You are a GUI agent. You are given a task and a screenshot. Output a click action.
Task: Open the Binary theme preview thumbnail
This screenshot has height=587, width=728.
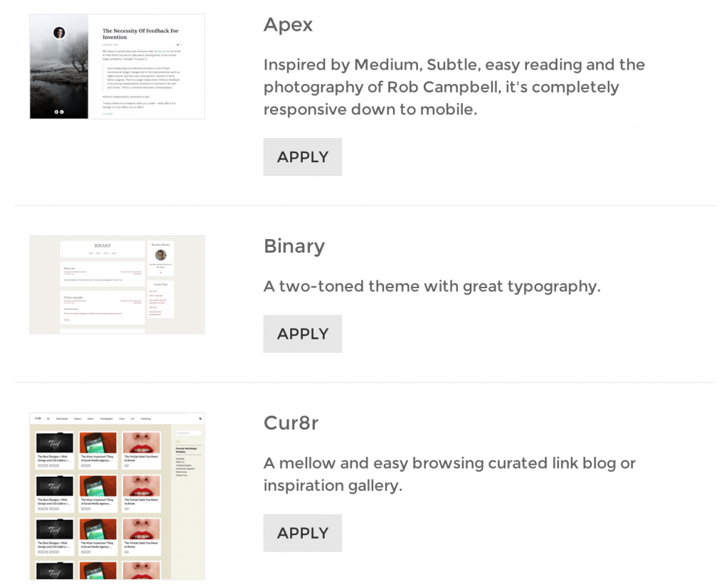tap(117, 285)
